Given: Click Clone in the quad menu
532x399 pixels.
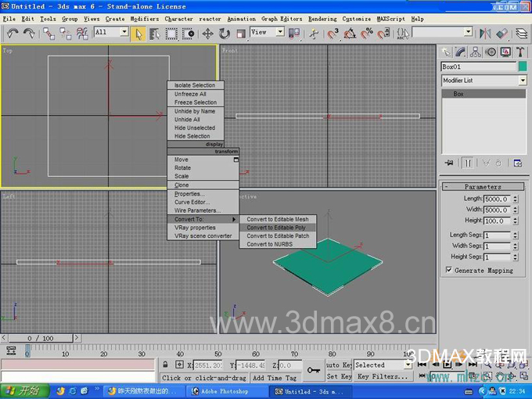Looking at the screenshot, I should (x=182, y=185).
